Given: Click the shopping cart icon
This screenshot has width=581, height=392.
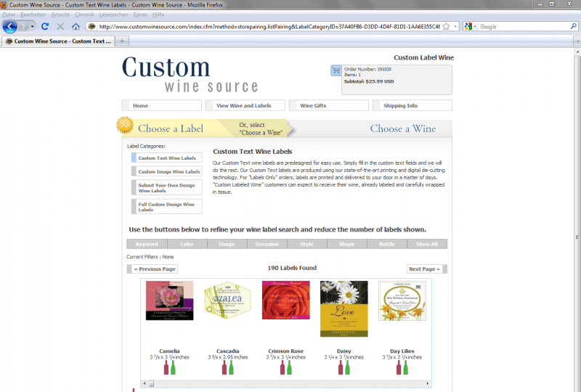Looking at the screenshot, I should [x=336, y=70].
